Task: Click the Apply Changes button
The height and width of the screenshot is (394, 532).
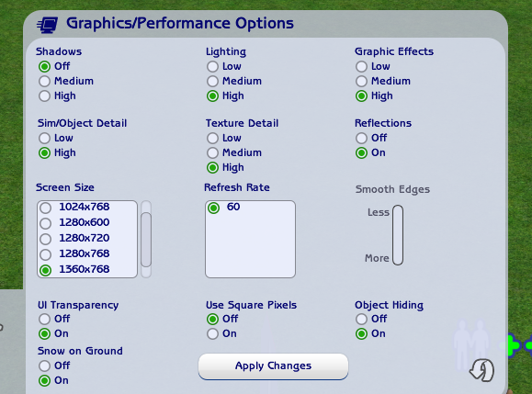Action: (273, 366)
